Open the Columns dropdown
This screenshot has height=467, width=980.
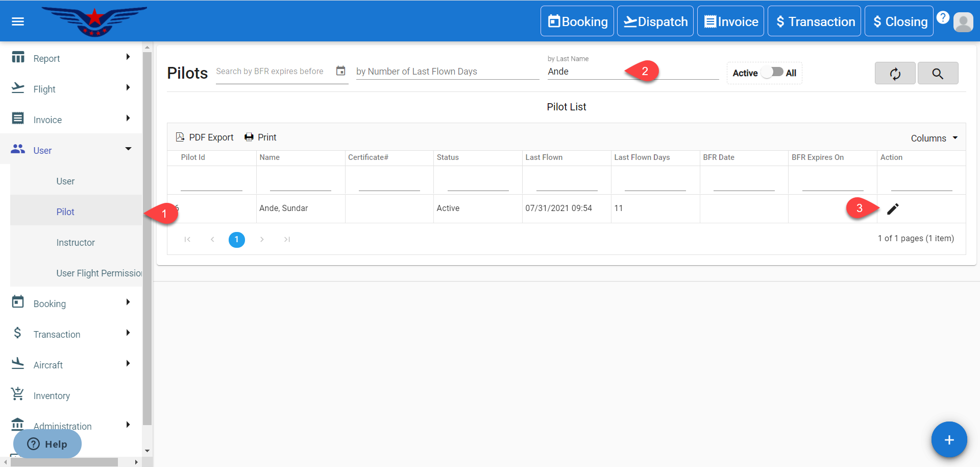(x=934, y=138)
